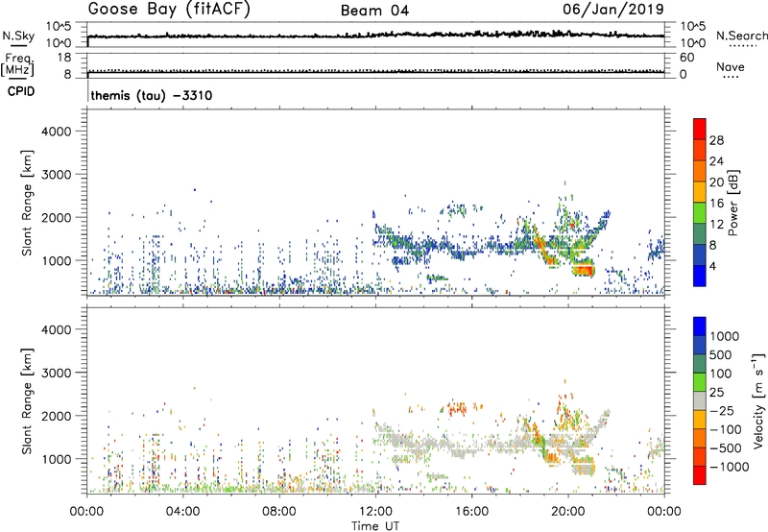Click the "Slant Range [km]" label of the velocity panel
Viewport: 768px width, 532px height.
coord(27,401)
